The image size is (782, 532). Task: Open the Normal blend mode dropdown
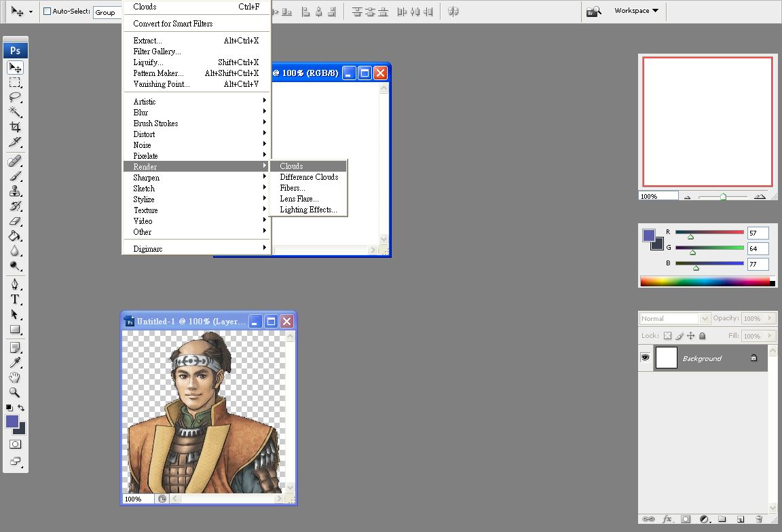pos(674,318)
